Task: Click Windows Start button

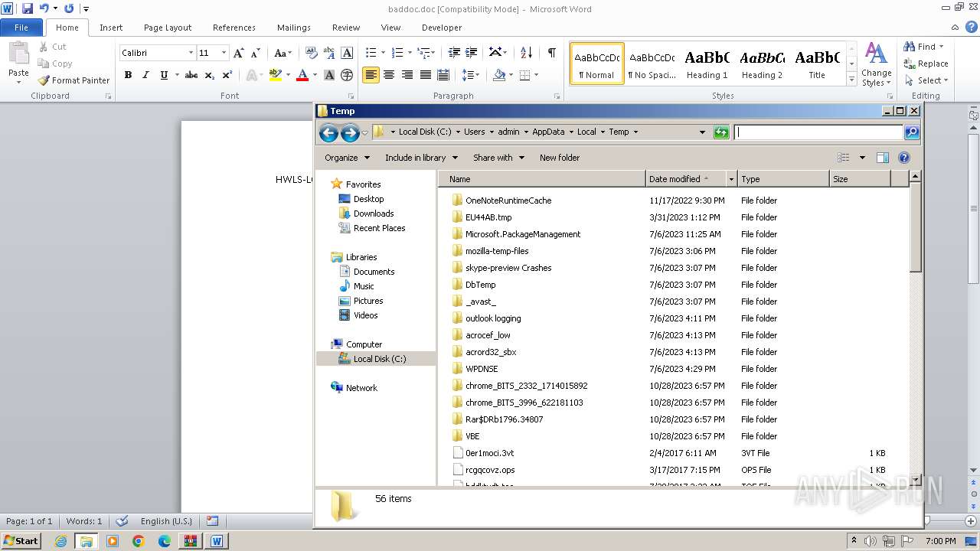Action: [x=21, y=541]
